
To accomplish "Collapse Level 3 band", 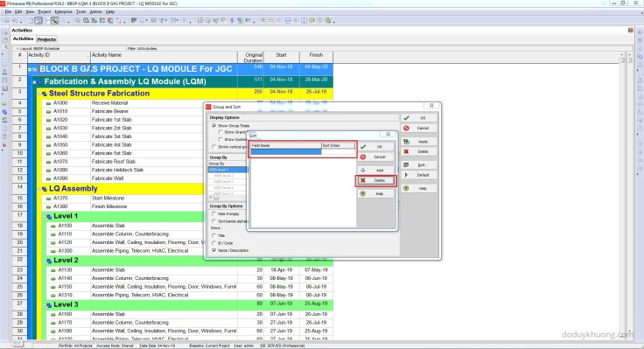I will 44,305.
